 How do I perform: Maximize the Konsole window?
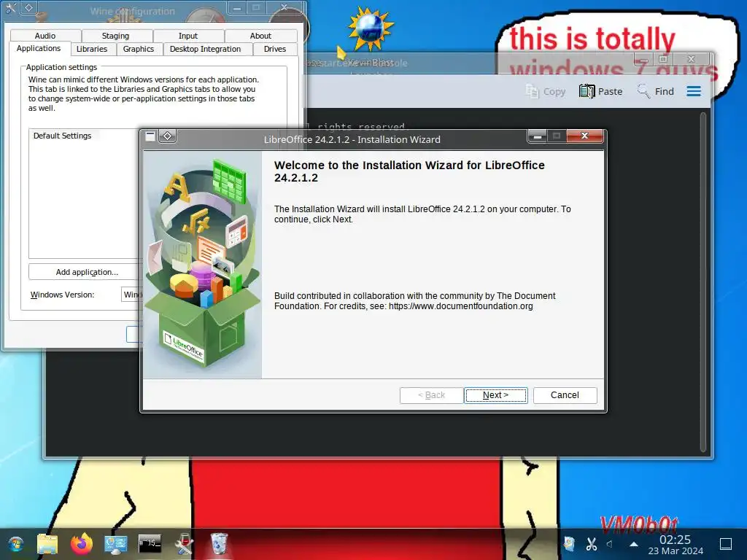(x=662, y=59)
